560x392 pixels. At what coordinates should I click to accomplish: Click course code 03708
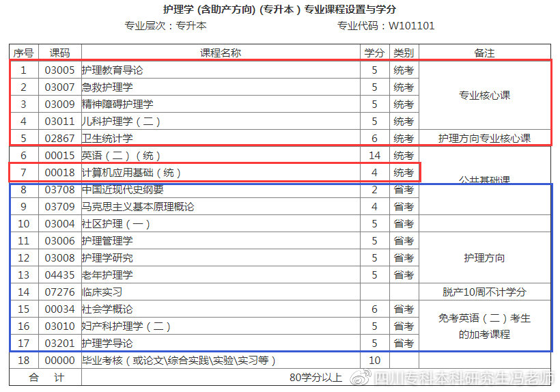click(x=59, y=190)
